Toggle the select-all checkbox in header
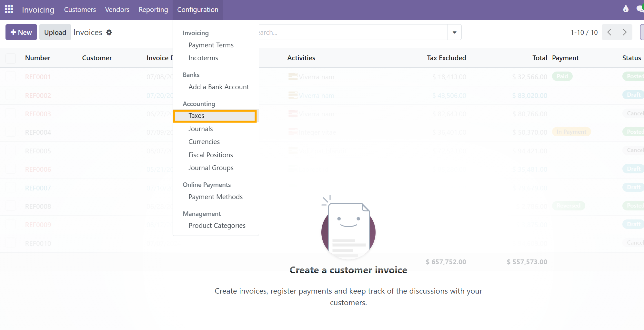The height and width of the screenshot is (330, 644). [11, 58]
